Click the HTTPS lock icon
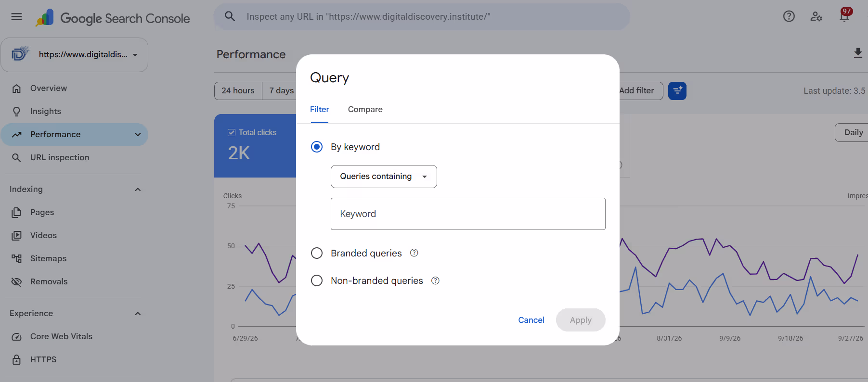Viewport: 868px width, 382px height. [16, 359]
